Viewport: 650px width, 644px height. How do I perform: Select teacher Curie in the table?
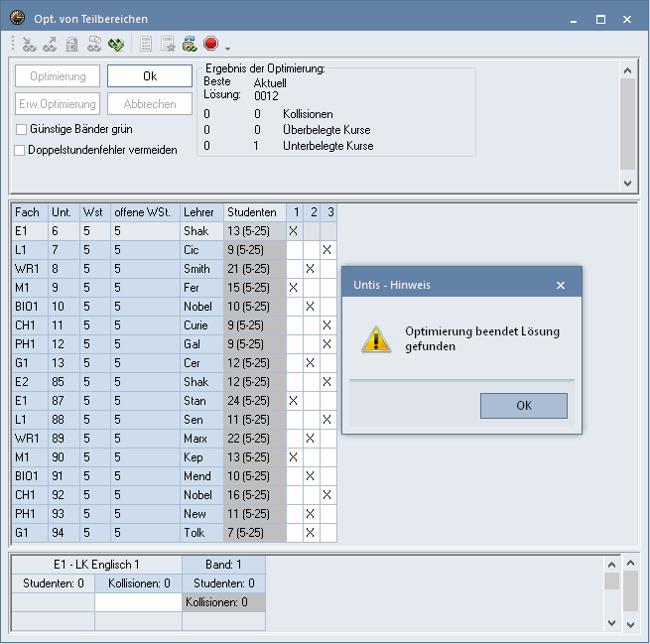(201, 325)
